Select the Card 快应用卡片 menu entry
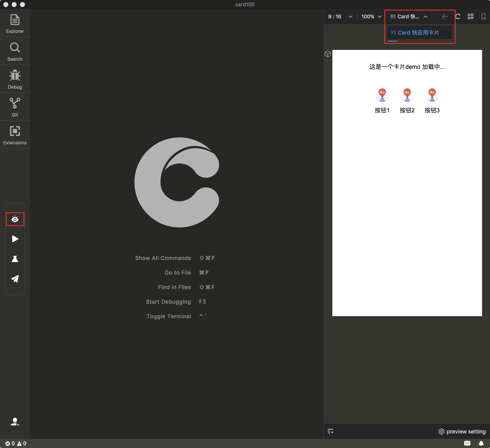This screenshot has width=490, height=448. point(418,33)
